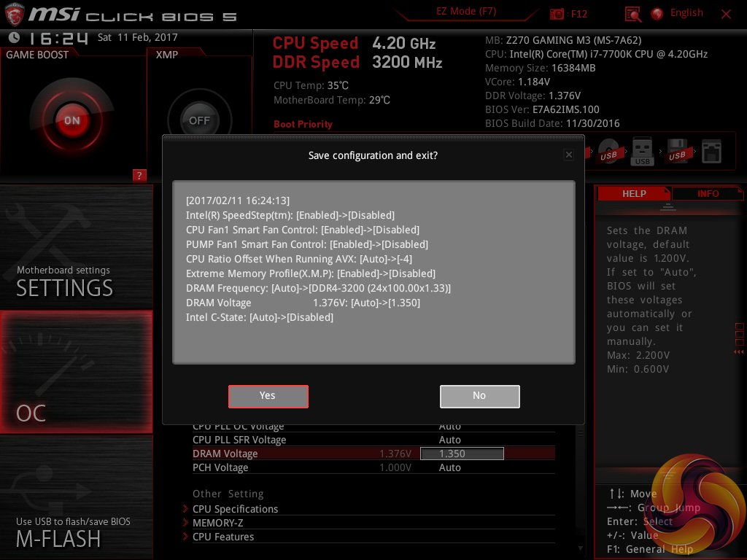Click the Extreme Memory Profile change line
The image size is (747, 560).
click(311, 274)
